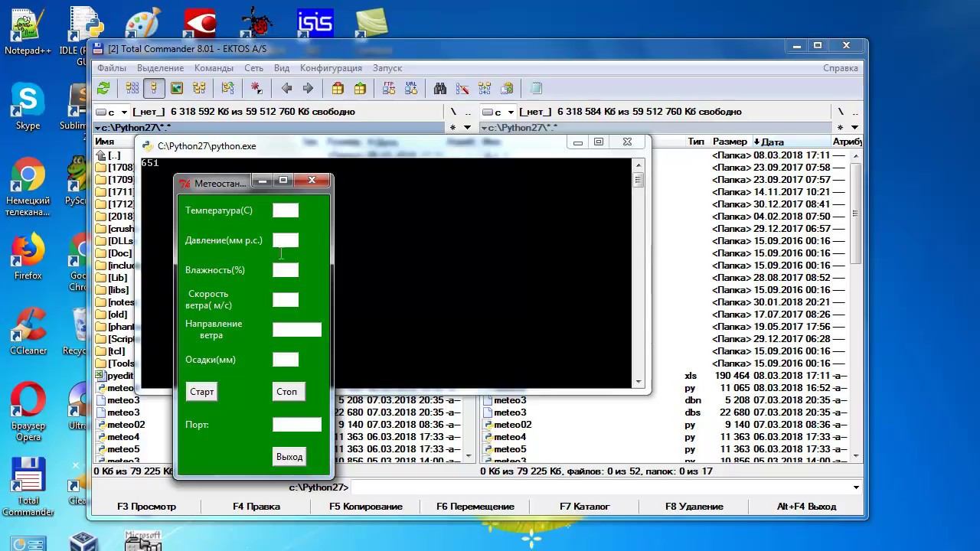Open the Вид menu
Image resolution: width=980 pixels, height=551 pixels.
click(282, 68)
